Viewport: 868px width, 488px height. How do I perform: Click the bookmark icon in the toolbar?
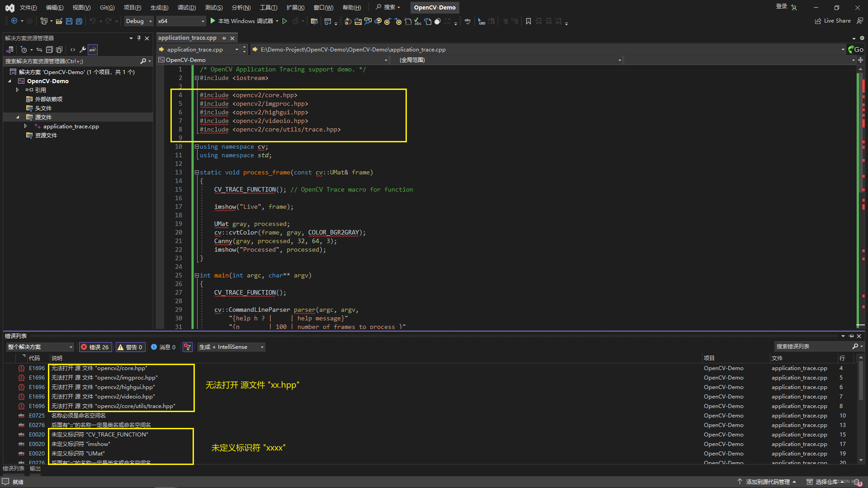pyautogui.click(x=528, y=21)
